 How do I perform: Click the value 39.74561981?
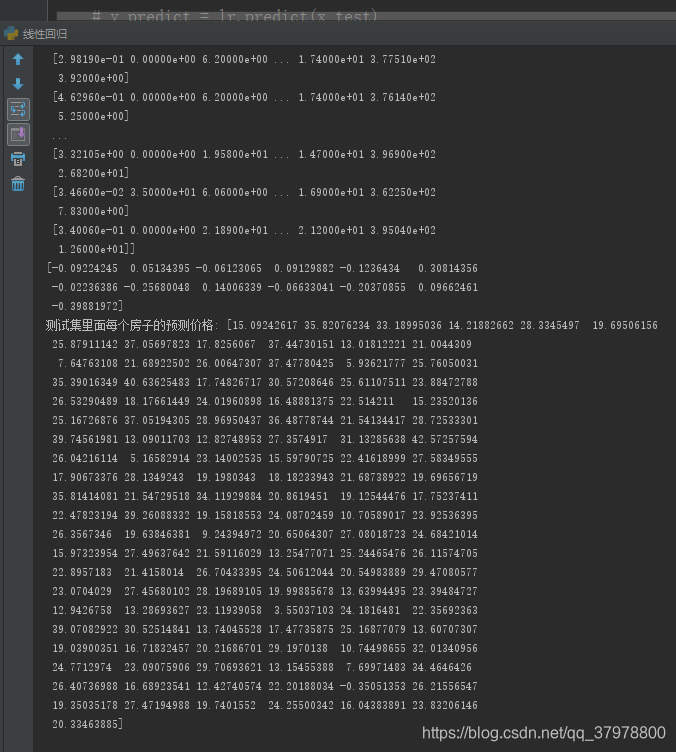click(x=85, y=439)
